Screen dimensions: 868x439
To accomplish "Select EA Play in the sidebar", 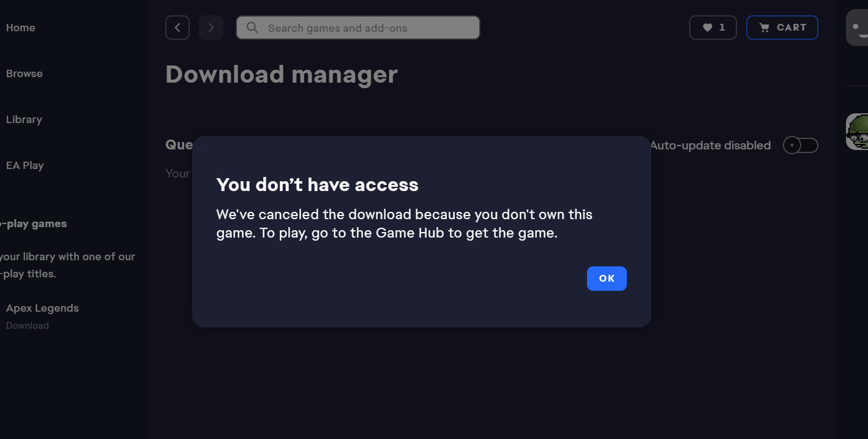I will click(24, 165).
